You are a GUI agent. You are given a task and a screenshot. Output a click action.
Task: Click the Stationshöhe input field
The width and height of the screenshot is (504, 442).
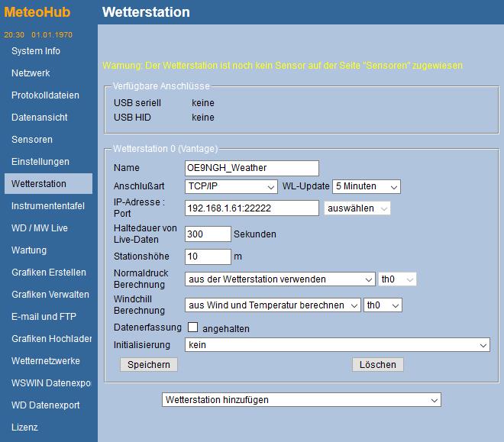[208, 256]
